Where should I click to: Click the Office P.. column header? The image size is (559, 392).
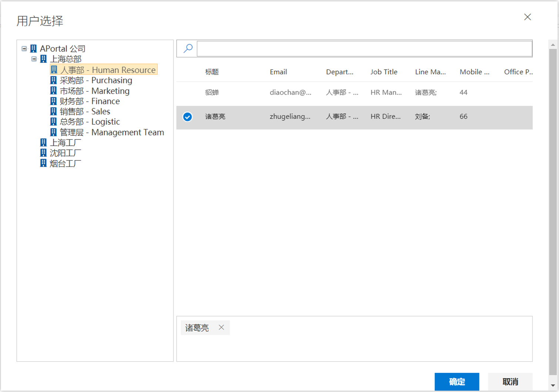click(518, 72)
